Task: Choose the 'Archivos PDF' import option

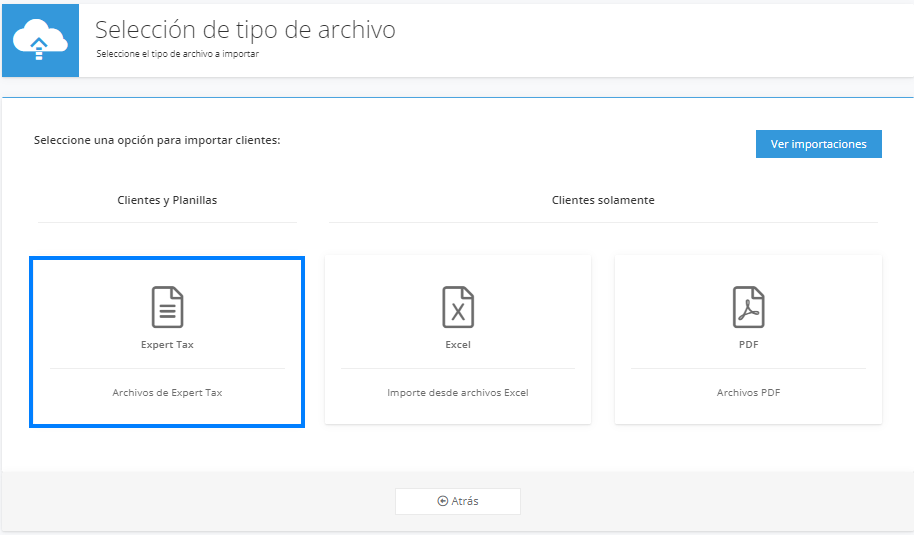Action: point(748,393)
